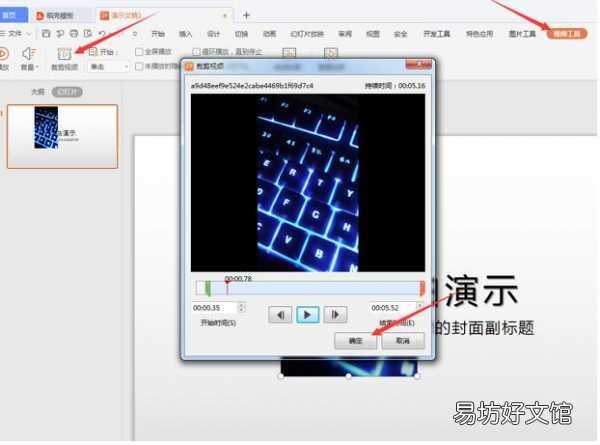Click the Play (播放) ribbon icon

(x=3, y=54)
